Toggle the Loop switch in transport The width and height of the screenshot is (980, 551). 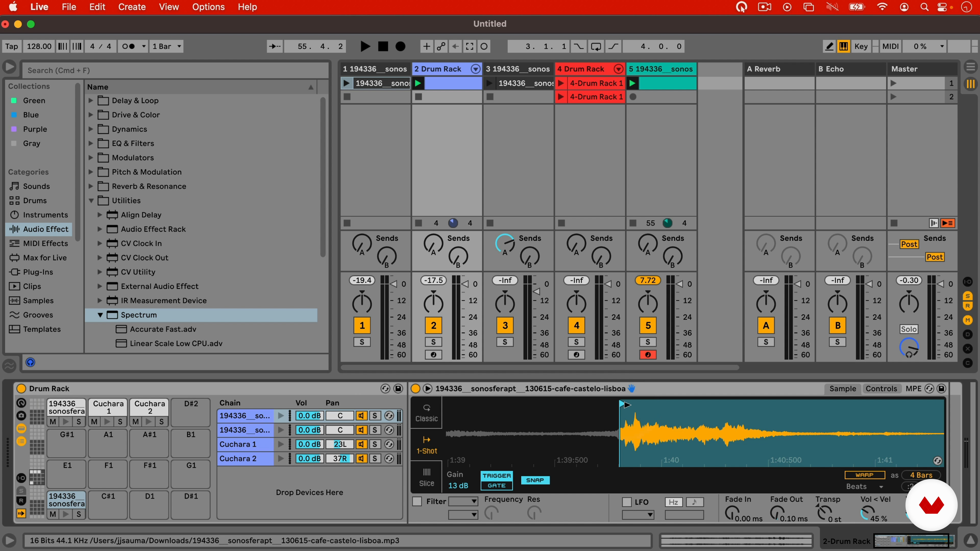(x=596, y=46)
